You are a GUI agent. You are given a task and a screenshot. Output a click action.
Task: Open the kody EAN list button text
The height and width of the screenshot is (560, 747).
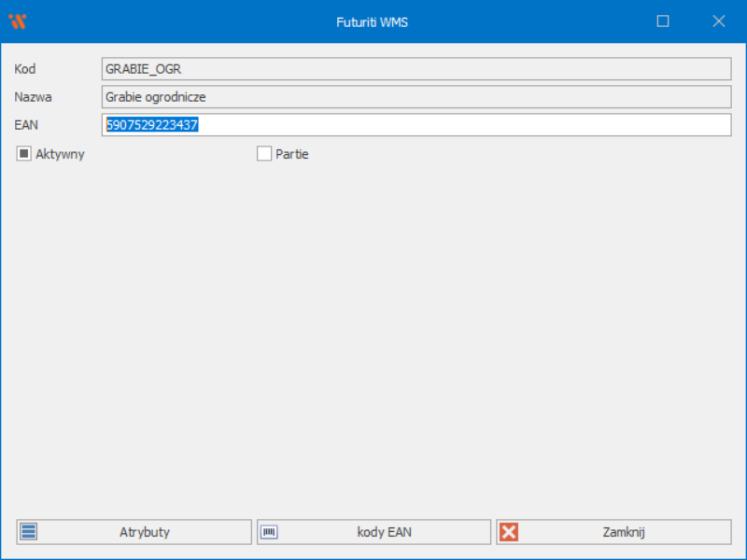click(384, 532)
